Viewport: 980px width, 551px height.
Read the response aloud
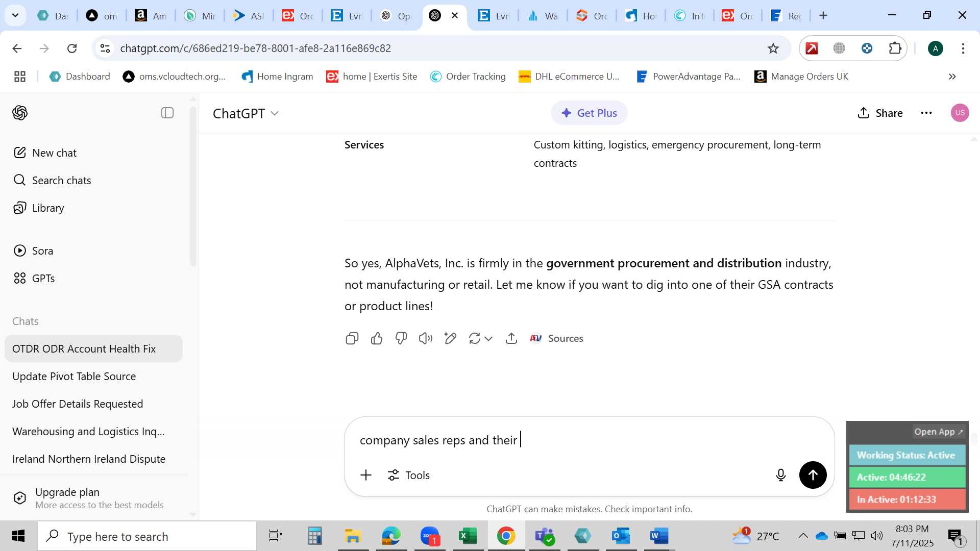click(x=426, y=338)
